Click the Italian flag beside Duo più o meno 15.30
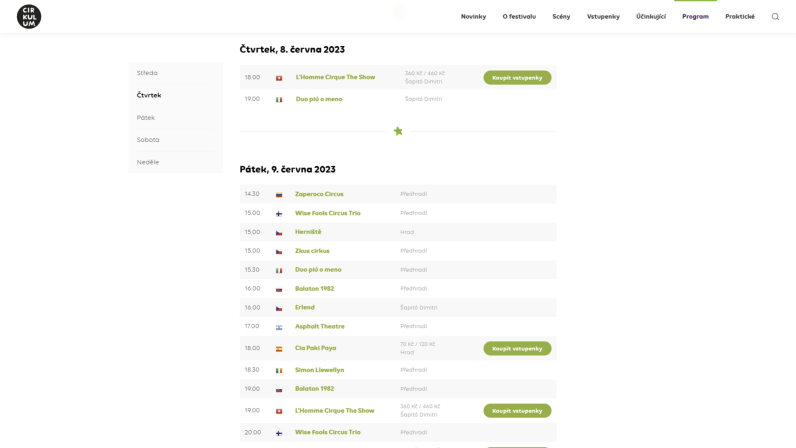This screenshot has height=448, width=796. [x=279, y=270]
